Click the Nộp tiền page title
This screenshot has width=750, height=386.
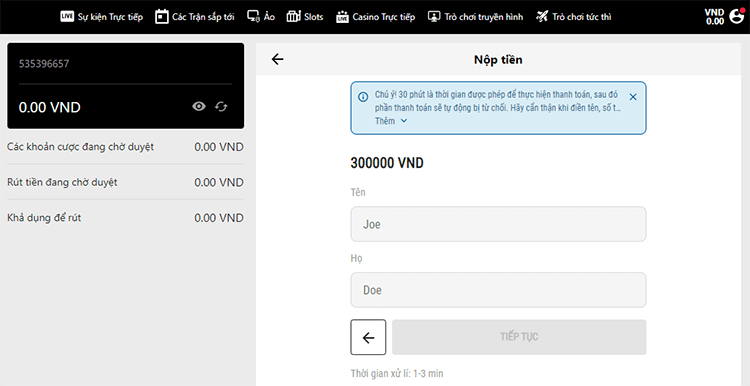pyautogui.click(x=498, y=60)
